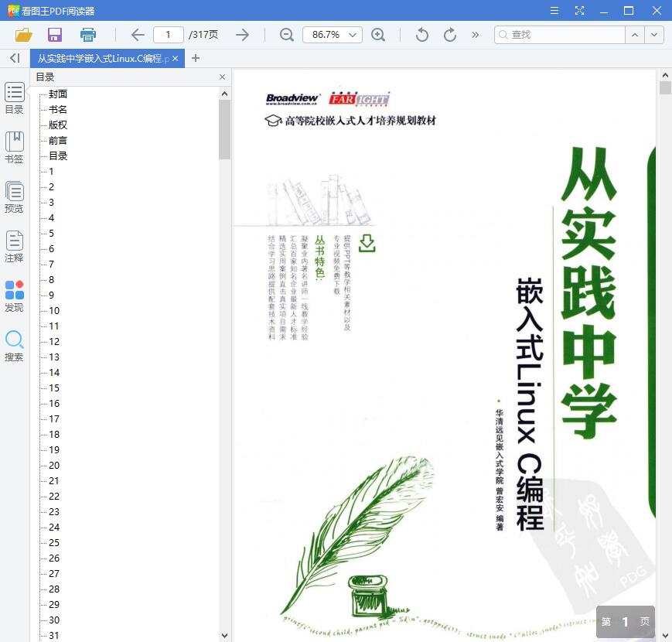Collapse the sidebar panel arrow
Viewport: 672px width, 642px height.
click(x=15, y=58)
